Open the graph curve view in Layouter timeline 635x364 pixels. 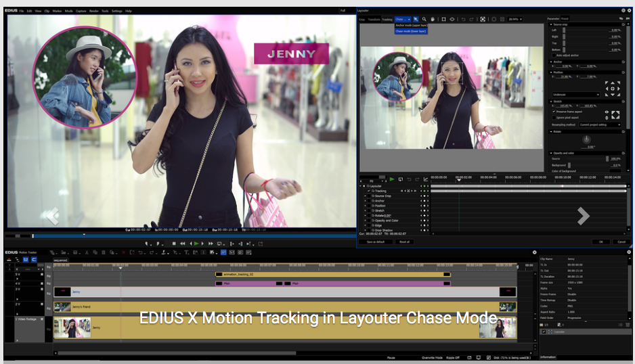click(x=426, y=179)
